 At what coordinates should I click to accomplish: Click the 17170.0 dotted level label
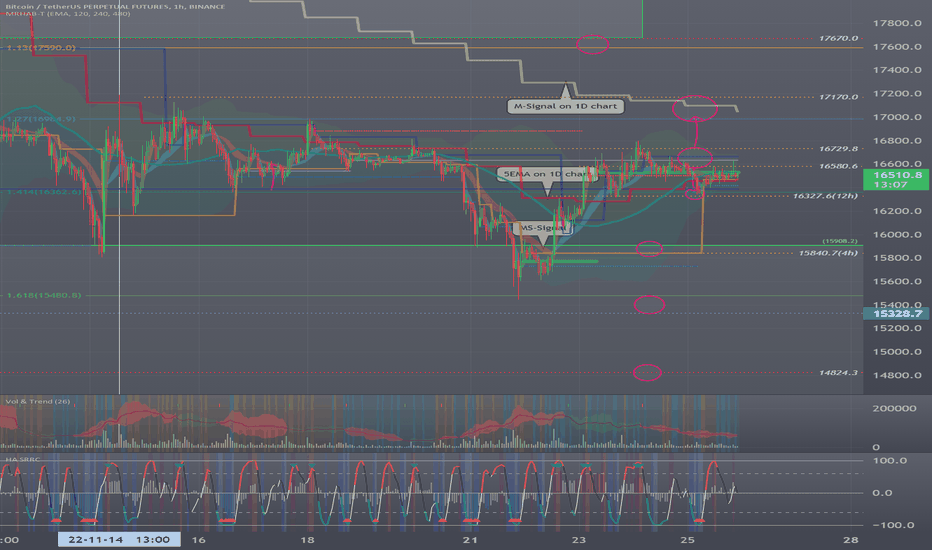(x=838, y=97)
